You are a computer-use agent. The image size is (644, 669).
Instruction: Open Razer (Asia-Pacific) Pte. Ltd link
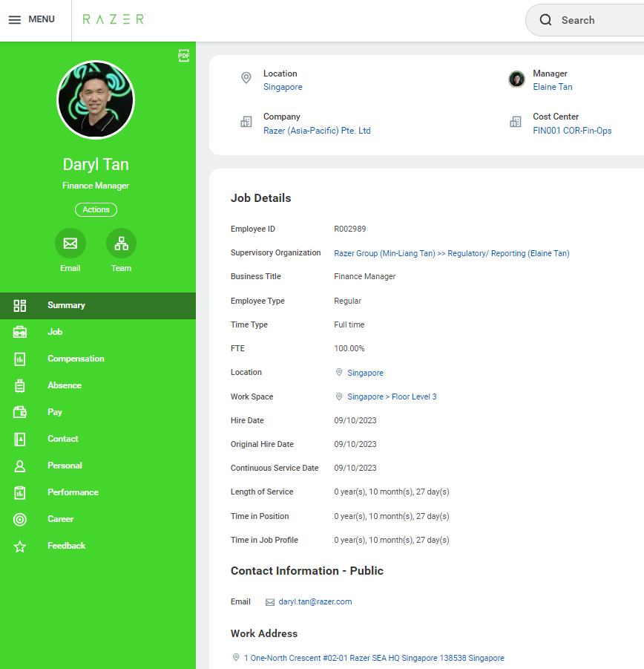click(317, 131)
